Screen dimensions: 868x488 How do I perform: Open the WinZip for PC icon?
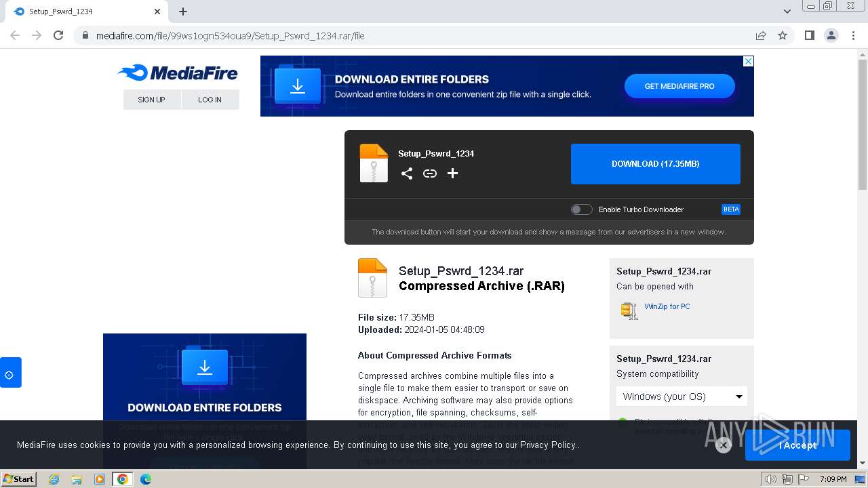[629, 310]
